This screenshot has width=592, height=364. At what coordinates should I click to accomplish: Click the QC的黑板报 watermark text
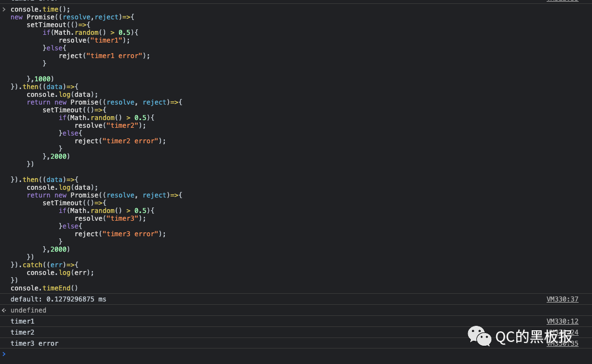coord(534,336)
